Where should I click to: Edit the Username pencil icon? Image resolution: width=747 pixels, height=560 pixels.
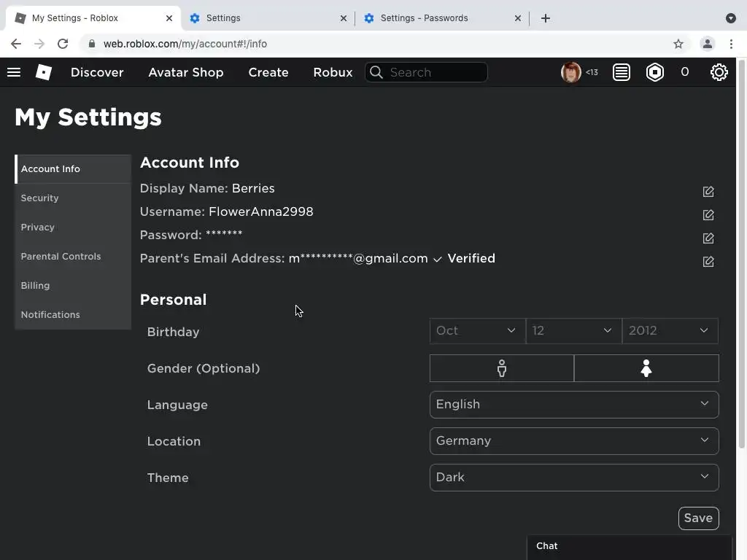pyautogui.click(x=708, y=215)
